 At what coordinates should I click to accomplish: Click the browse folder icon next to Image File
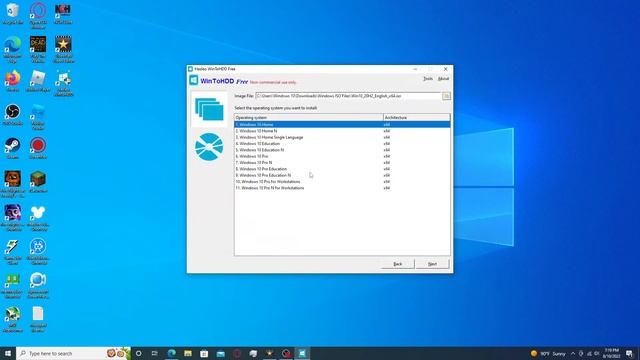tap(446, 96)
